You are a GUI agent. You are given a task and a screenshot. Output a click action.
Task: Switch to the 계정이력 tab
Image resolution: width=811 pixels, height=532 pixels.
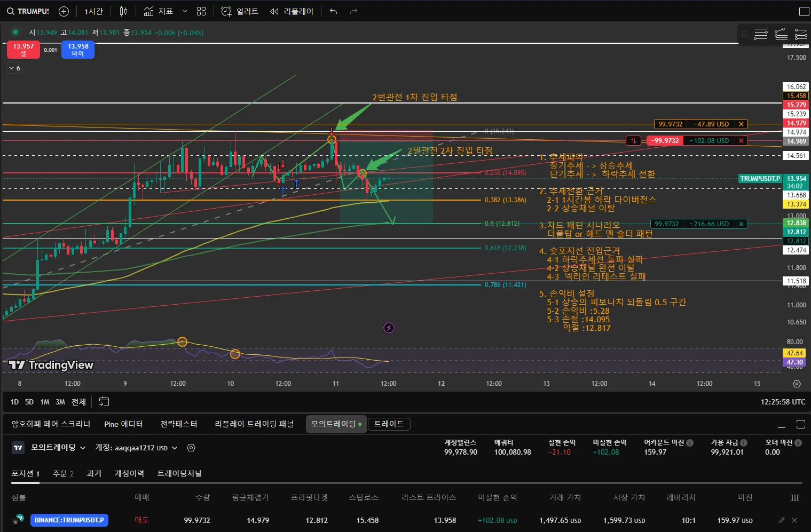(x=129, y=474)
